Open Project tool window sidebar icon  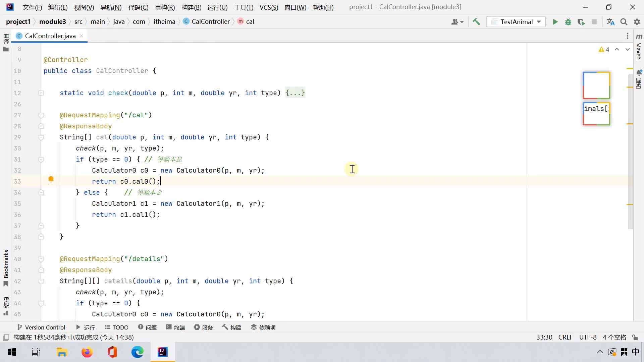[6, 43]
